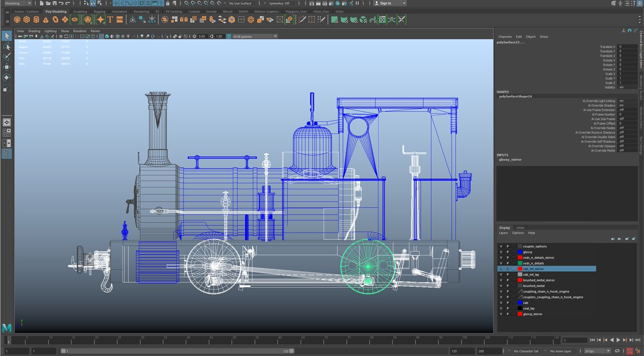Activate the Lasso select tool
This screenshot has height=356, width=644.
click(6, 47)
